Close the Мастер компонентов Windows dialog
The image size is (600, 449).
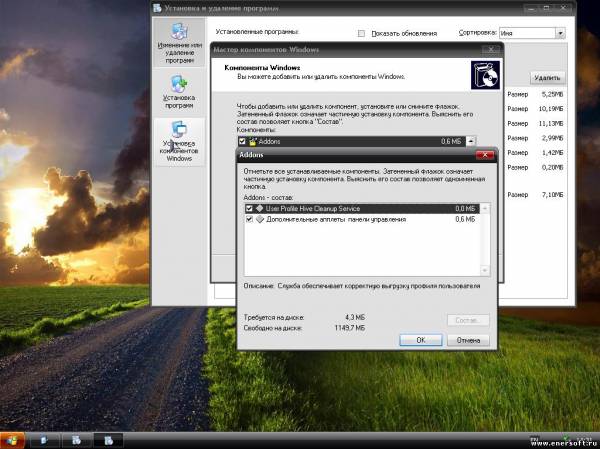(491, 49)
